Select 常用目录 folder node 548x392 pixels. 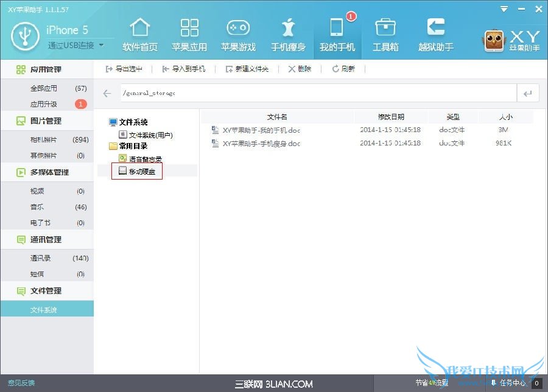coord(128,145)
